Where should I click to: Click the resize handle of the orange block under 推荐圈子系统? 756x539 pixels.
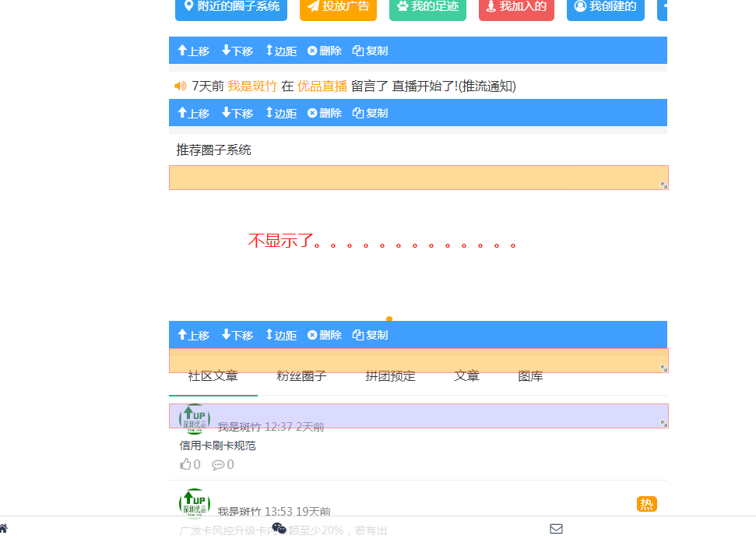pos(663,185)
